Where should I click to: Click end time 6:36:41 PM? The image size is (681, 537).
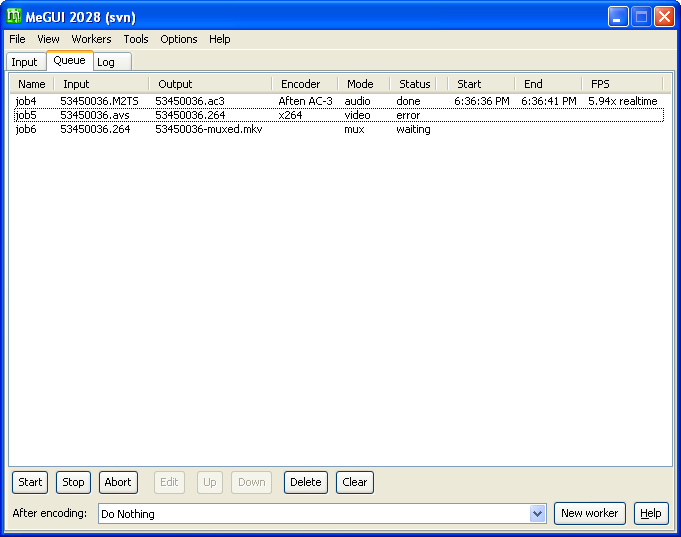[549, 101]
